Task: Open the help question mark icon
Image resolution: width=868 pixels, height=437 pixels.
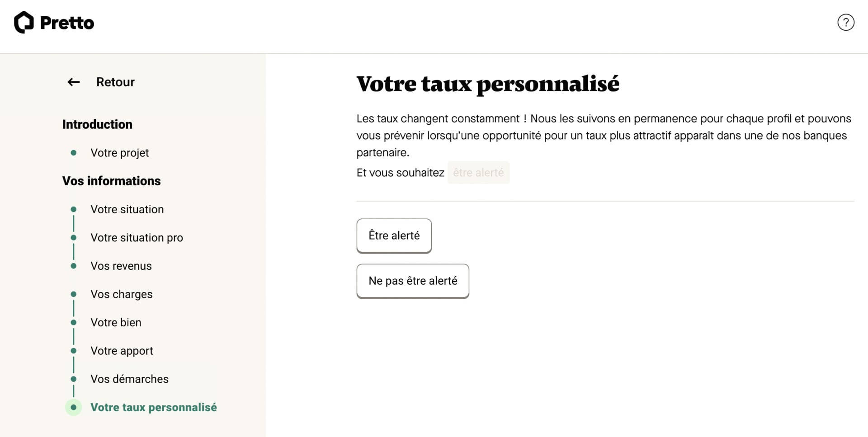Action: click(x=845, y=22)
